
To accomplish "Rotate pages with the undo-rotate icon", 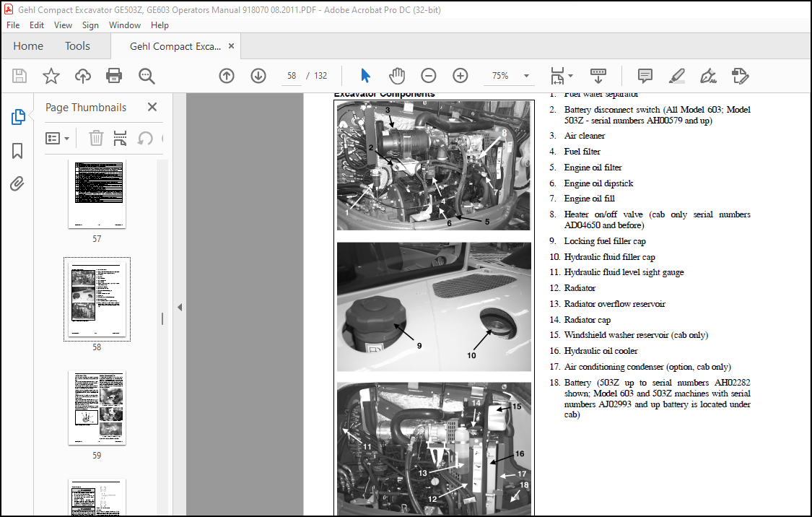I will tap(145, 139).
